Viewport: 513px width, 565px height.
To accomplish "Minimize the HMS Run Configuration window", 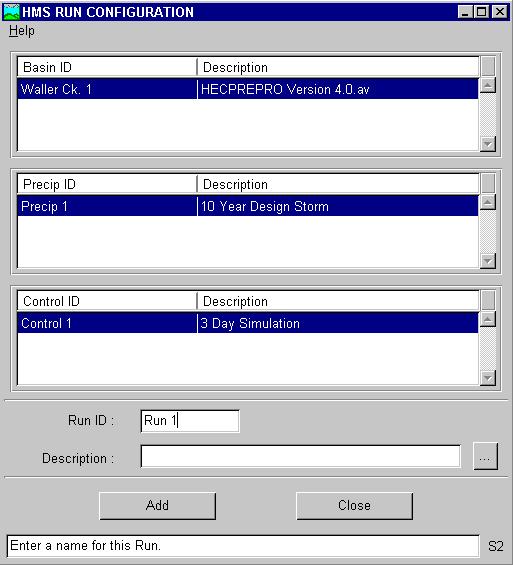I will point(465,12).
